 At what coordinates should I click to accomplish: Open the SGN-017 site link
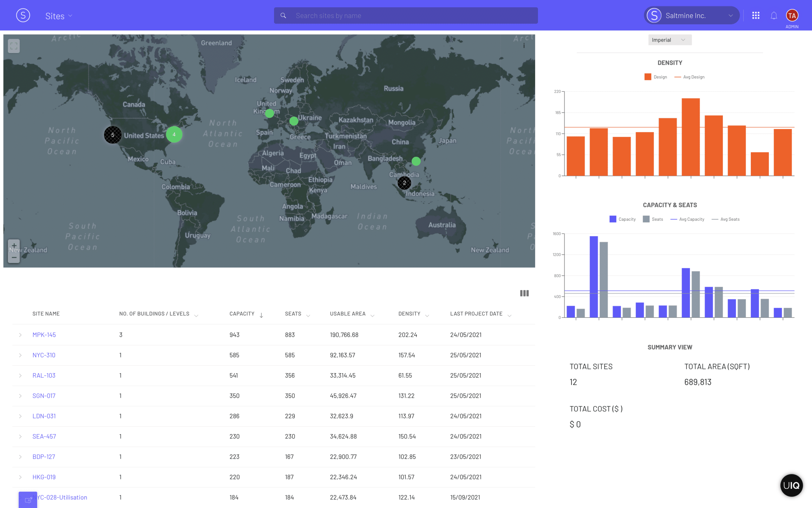click(44, 396)
